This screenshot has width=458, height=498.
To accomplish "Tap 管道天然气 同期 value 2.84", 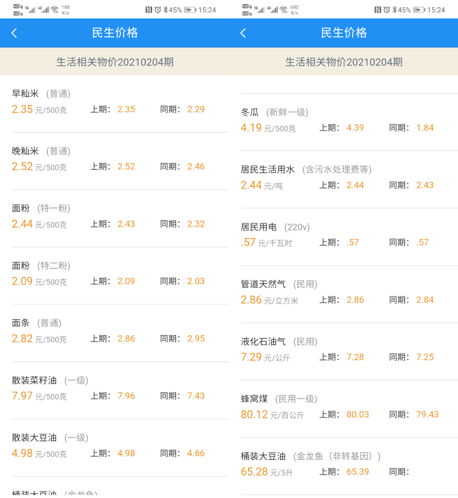I will (425, 300).
